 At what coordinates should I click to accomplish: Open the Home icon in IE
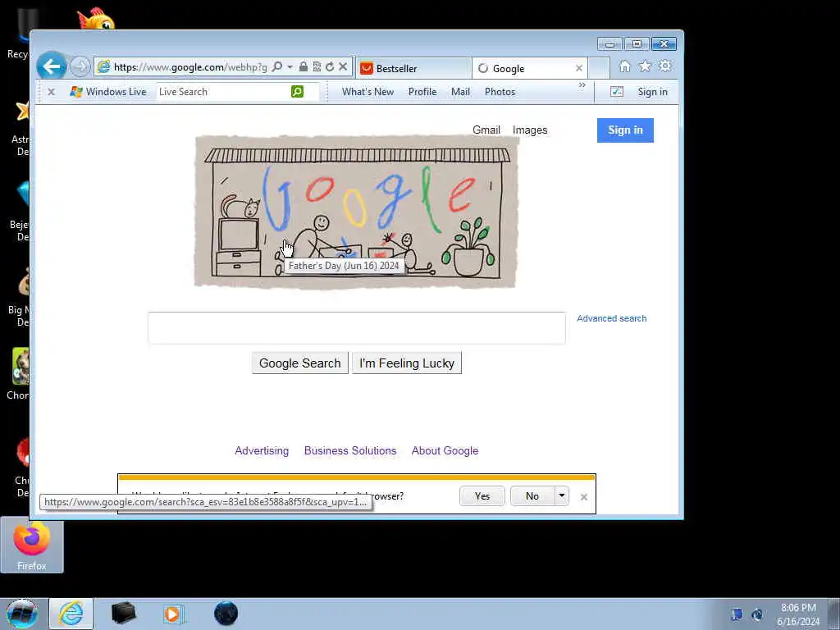(x=624, y=66)
